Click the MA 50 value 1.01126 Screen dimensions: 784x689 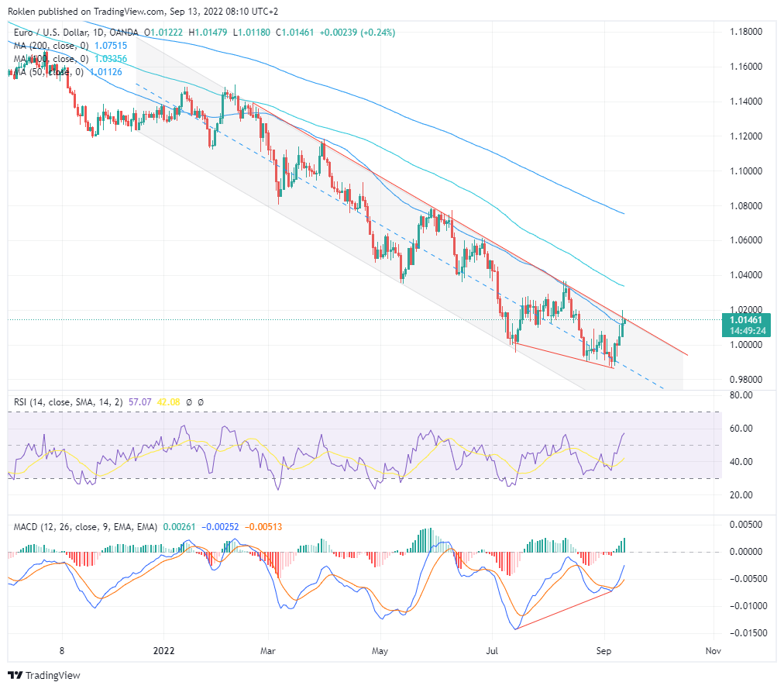(106, 72)
